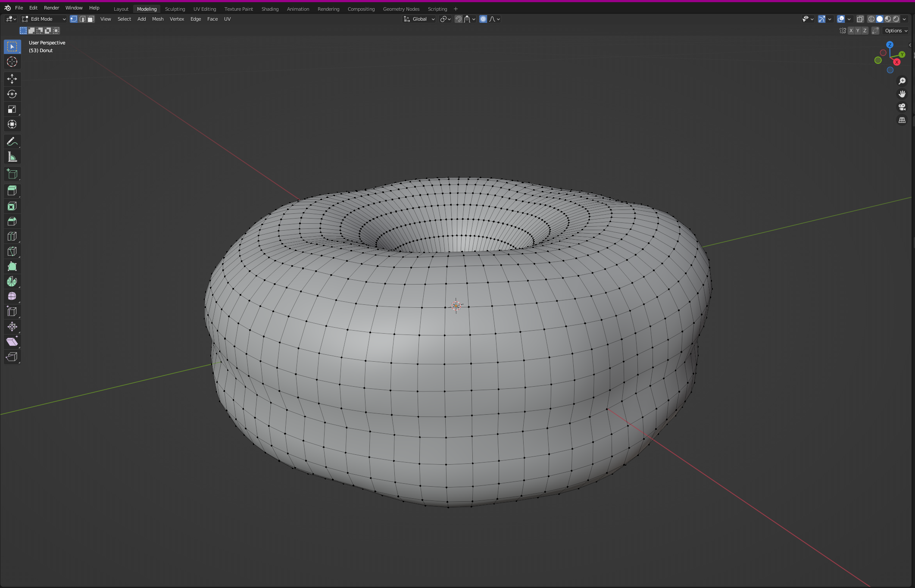Viewport: 915px width, 588px height.
Task: Switch viewport to wireframe shading
Action: pos(871,19)
